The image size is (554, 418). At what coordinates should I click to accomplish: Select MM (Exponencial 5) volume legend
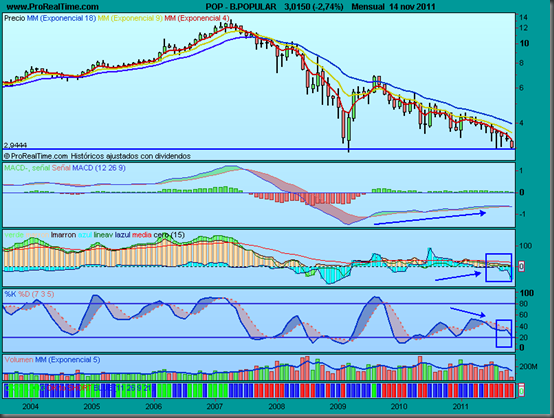67,360
